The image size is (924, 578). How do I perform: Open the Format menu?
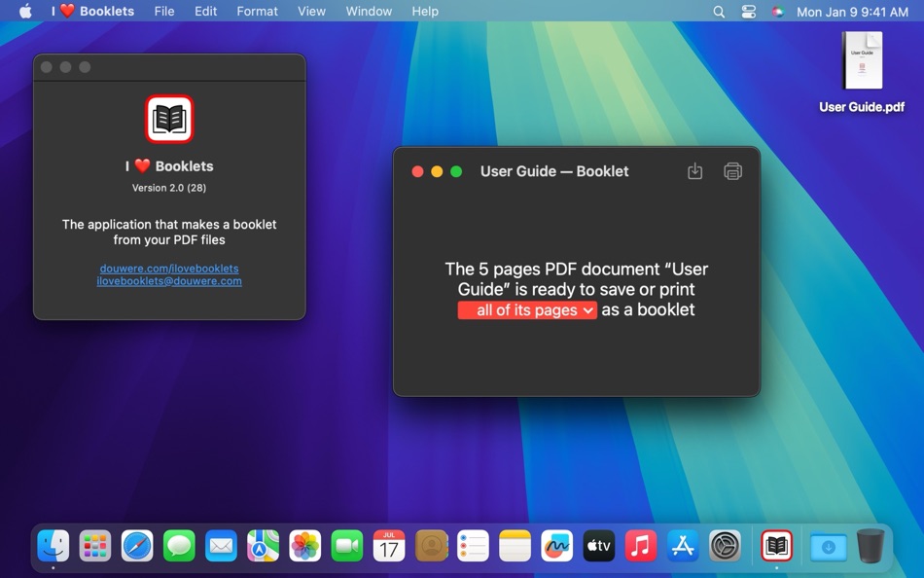tap(257, 12)
